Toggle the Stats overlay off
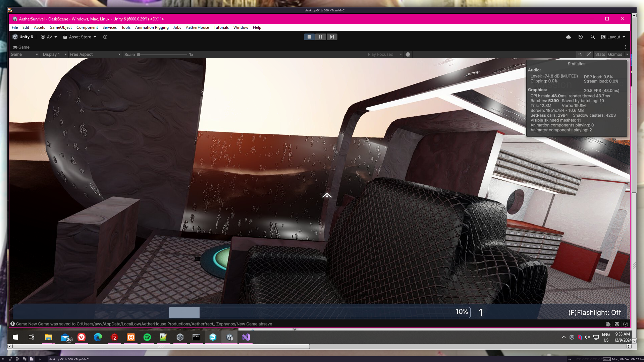The height and width of the screenshot is (362, 644). (600, 54)
